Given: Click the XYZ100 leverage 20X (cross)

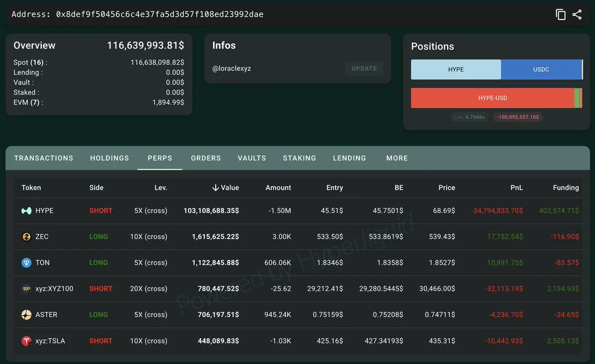Looking at the screenshot, I should pos(149,289).
